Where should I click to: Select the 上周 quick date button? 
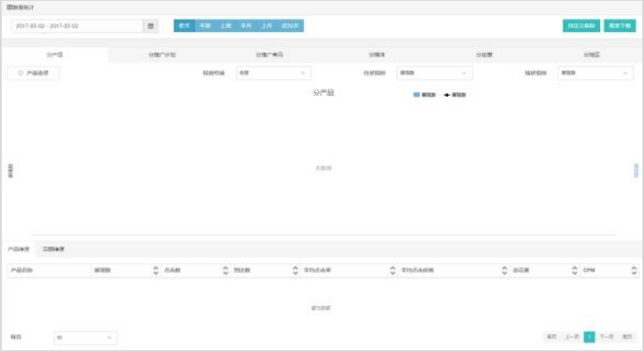225,26
